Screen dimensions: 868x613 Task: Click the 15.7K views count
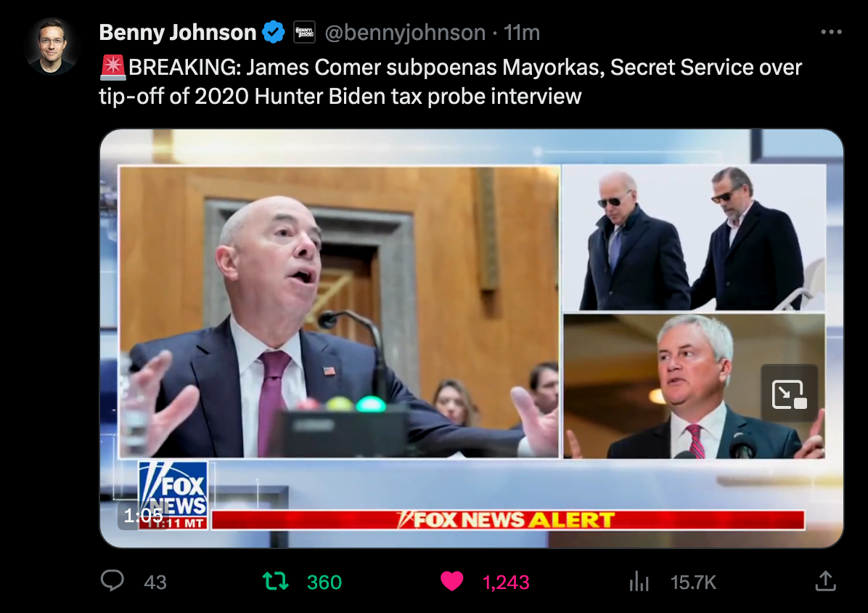tap(693, 582)
